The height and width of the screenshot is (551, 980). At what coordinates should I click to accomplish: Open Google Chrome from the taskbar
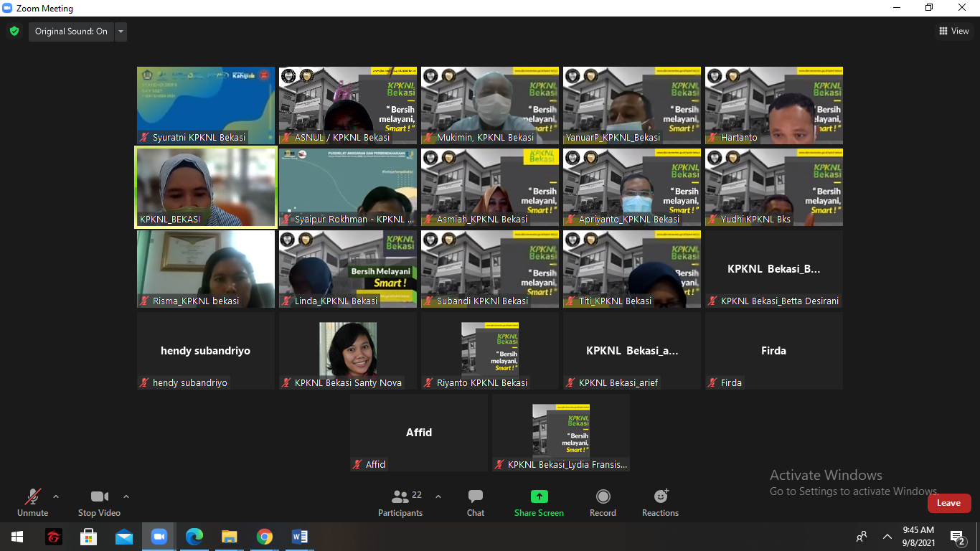click(x=265, y=537)
